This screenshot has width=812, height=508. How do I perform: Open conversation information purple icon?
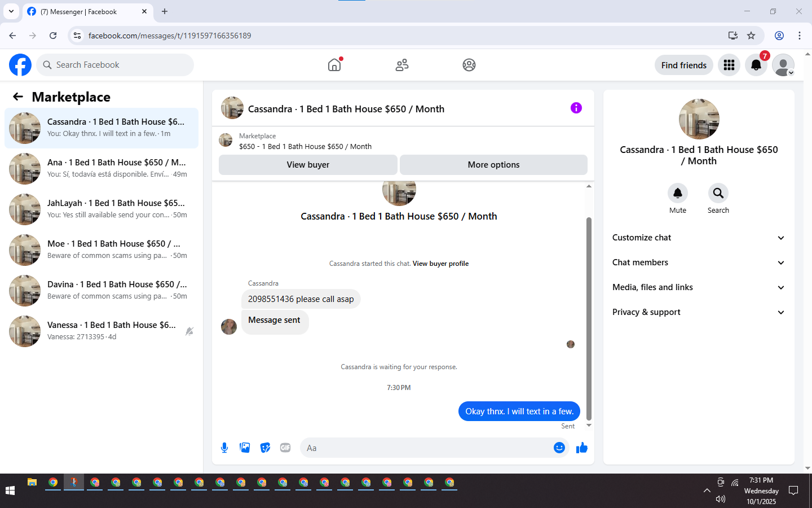coord(576,108)
